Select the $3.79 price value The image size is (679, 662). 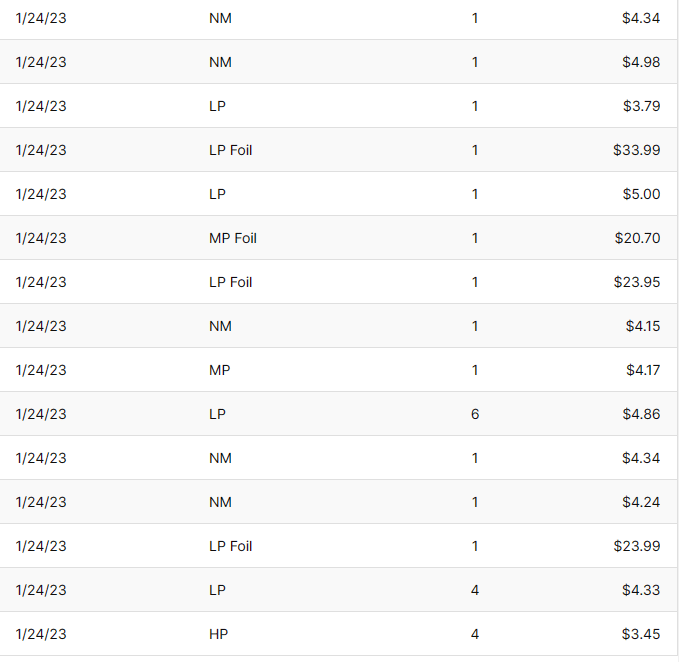(640, 106)
